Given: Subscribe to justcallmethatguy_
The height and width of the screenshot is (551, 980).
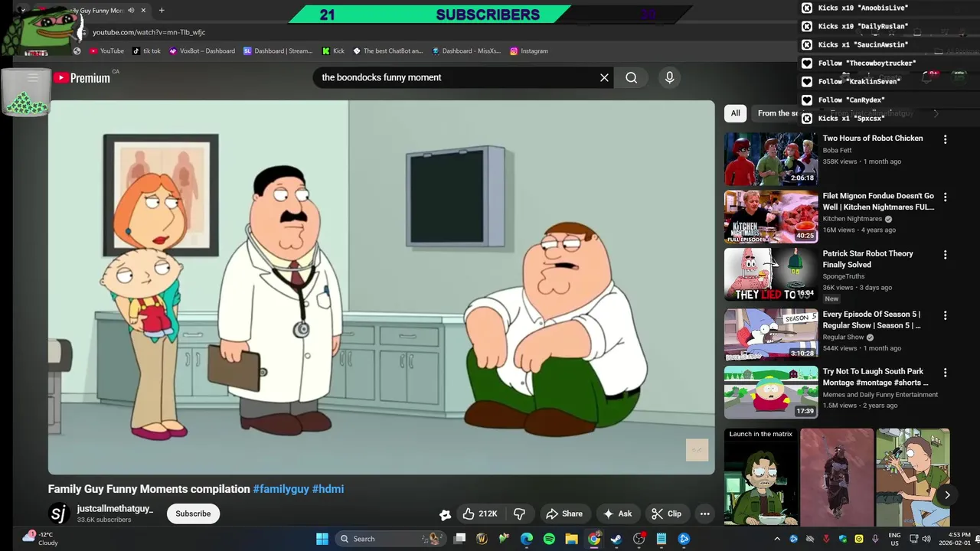Looking at the screenshot, I should [193, 514].
